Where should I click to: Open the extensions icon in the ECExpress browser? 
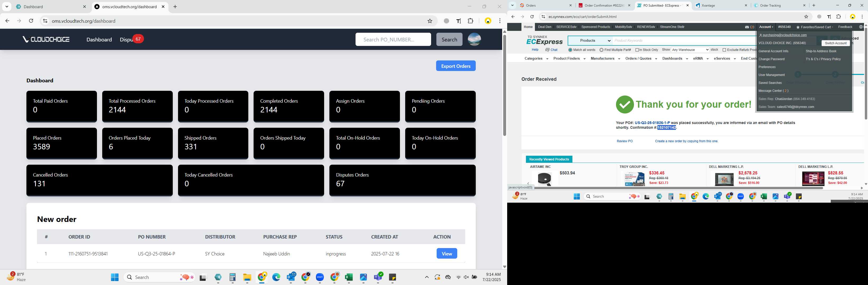tap(839, 16)
